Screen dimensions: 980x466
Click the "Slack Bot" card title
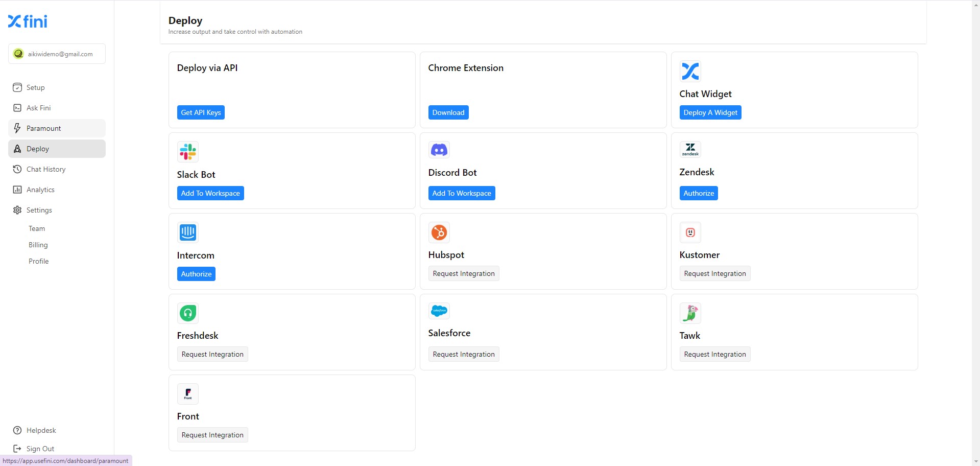click(196, 175)
